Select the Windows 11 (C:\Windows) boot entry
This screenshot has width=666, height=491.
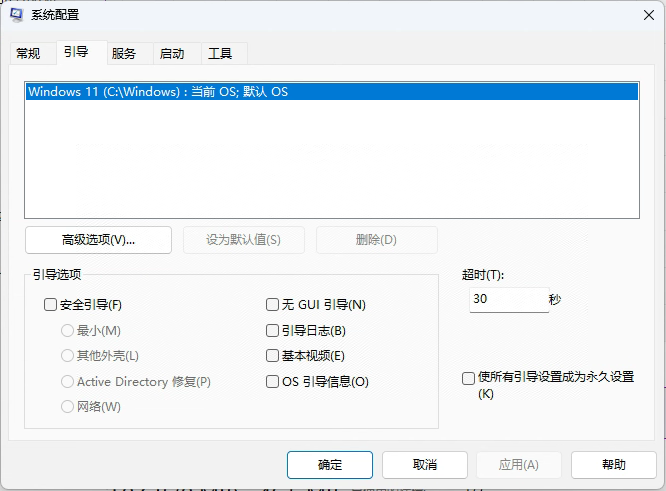pyautogui.click(x=332, y=92)
